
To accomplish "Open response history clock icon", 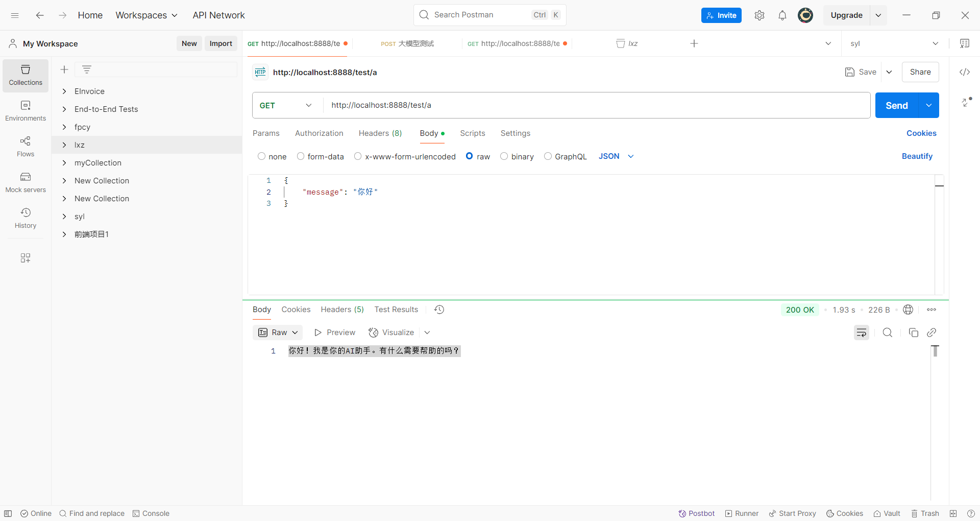I will pyautogui.click(x=439, y=310).
